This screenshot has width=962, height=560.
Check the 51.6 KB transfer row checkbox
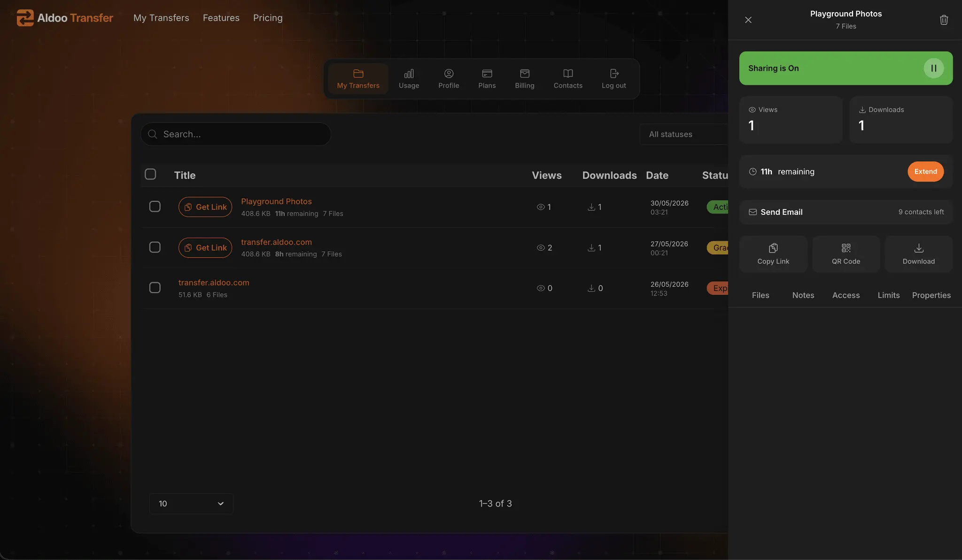click(x=155, y=288)
